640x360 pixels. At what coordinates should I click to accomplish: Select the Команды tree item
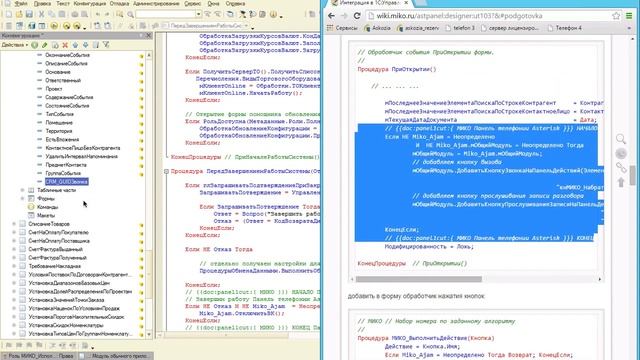click(x=47, y=207)
